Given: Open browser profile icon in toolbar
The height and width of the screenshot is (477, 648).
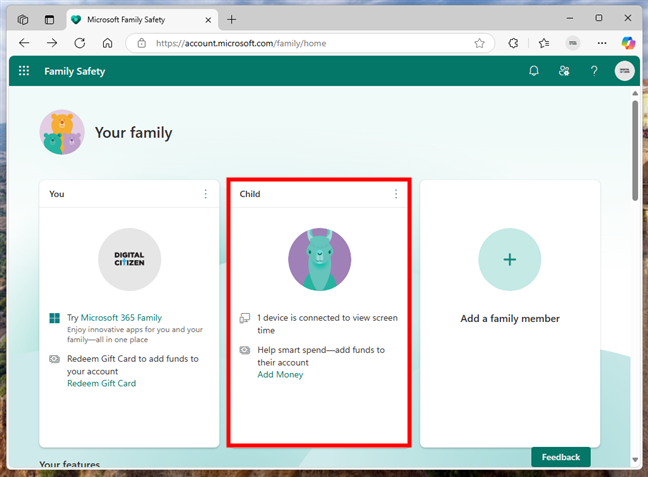Looking at the screenshot, I should click(572, 43).
